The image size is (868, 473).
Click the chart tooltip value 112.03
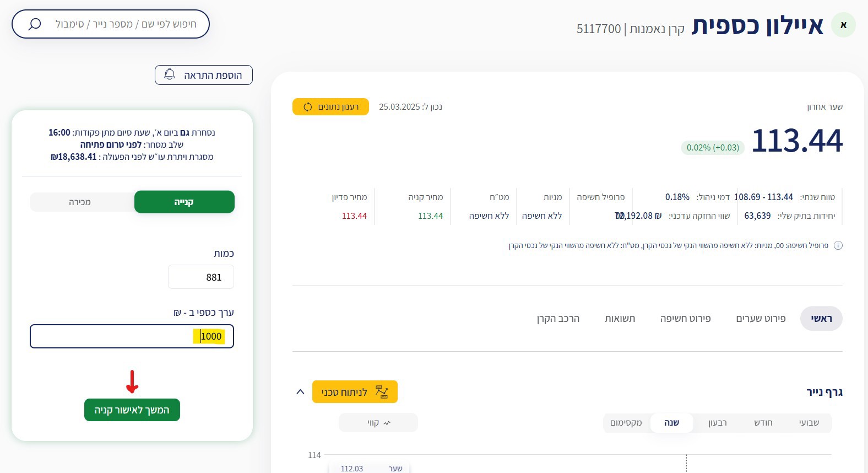(352, 469)
